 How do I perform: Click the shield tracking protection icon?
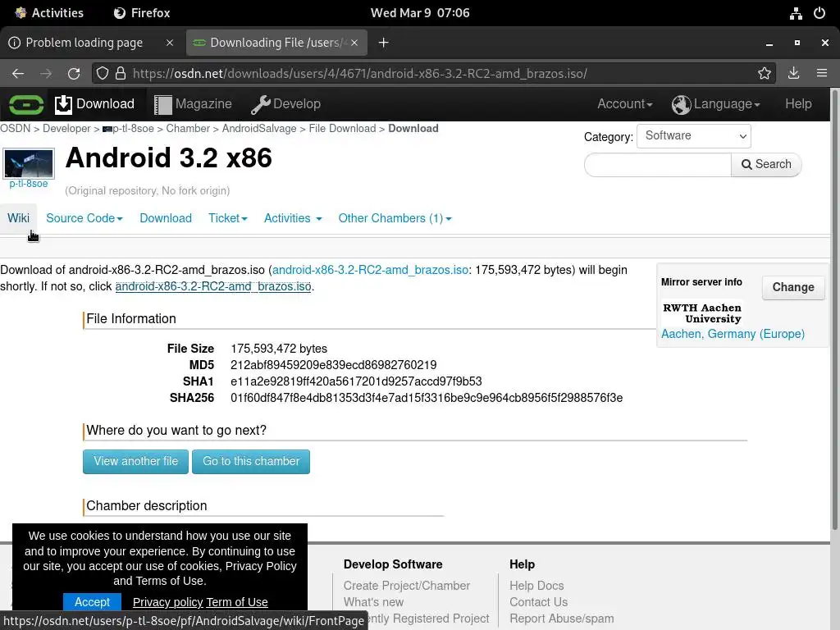(x=103, y=73)
